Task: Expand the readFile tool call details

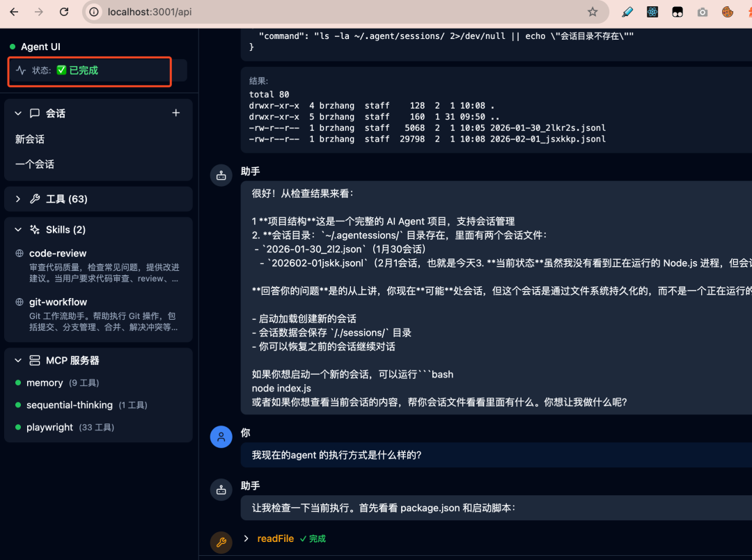Action: [245, 538]
